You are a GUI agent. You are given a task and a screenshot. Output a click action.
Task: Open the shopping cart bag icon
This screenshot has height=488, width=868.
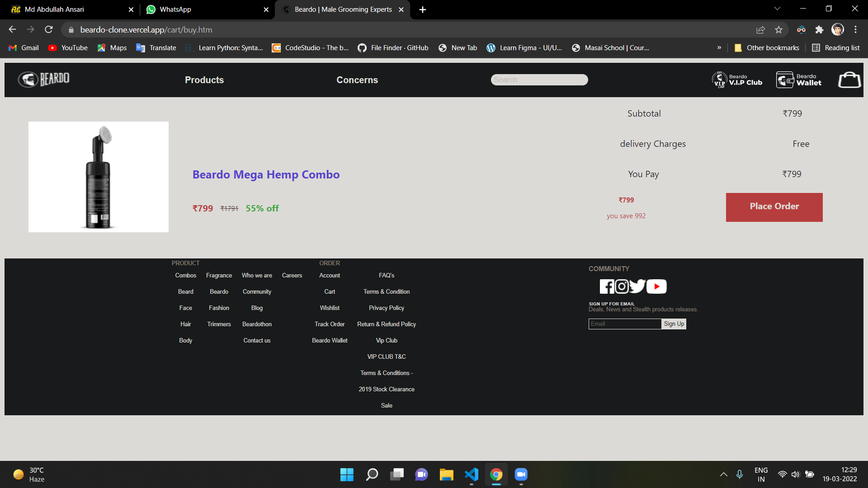coord(849,80)
